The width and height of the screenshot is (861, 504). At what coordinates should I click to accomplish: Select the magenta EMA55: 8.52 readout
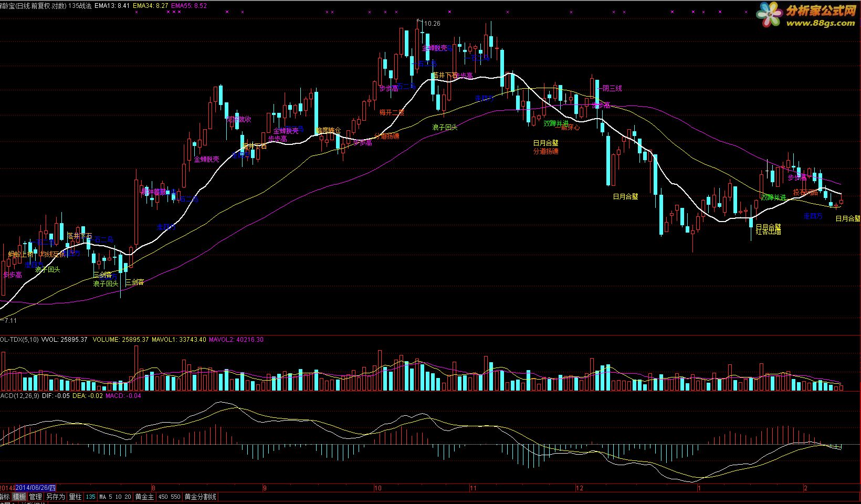click(189, 6)
